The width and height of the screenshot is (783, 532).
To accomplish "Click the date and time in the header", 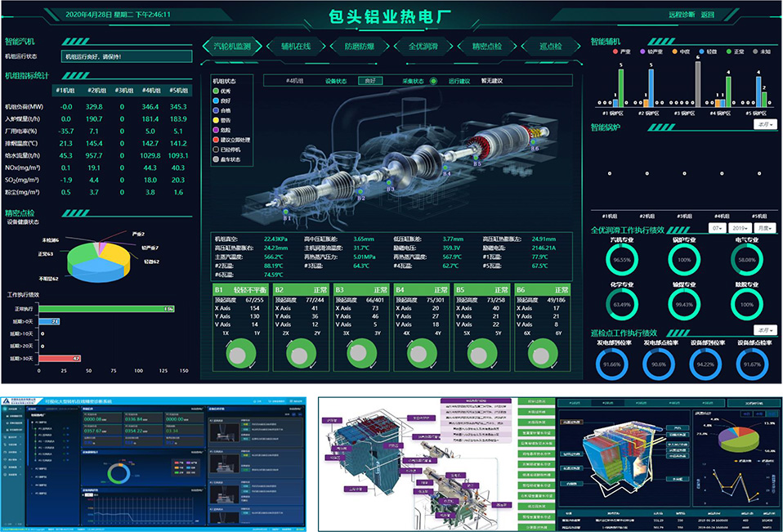I will point(118,15).
